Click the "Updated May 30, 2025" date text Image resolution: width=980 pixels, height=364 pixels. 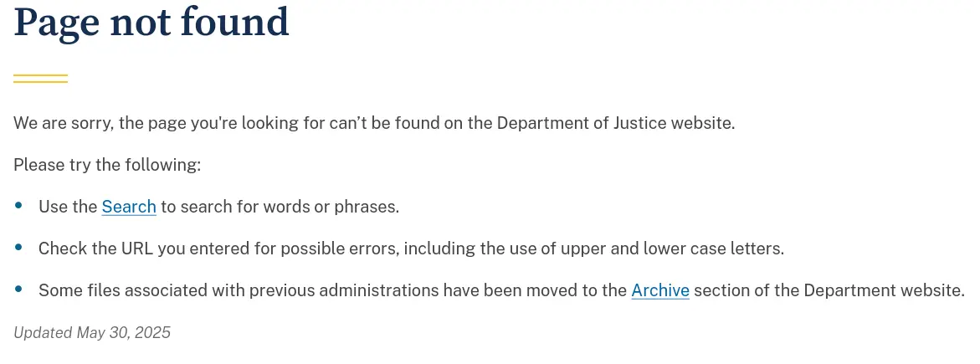92,333
